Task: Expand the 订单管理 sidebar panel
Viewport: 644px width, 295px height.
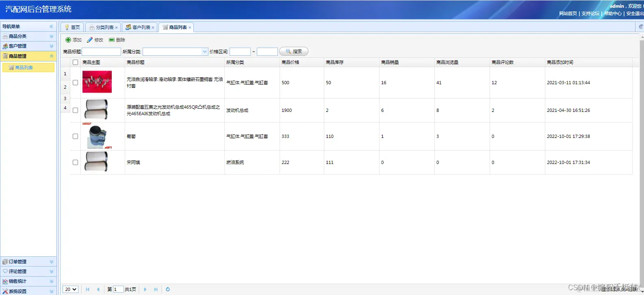Action: pyautogui.click(x=52, y=262)
